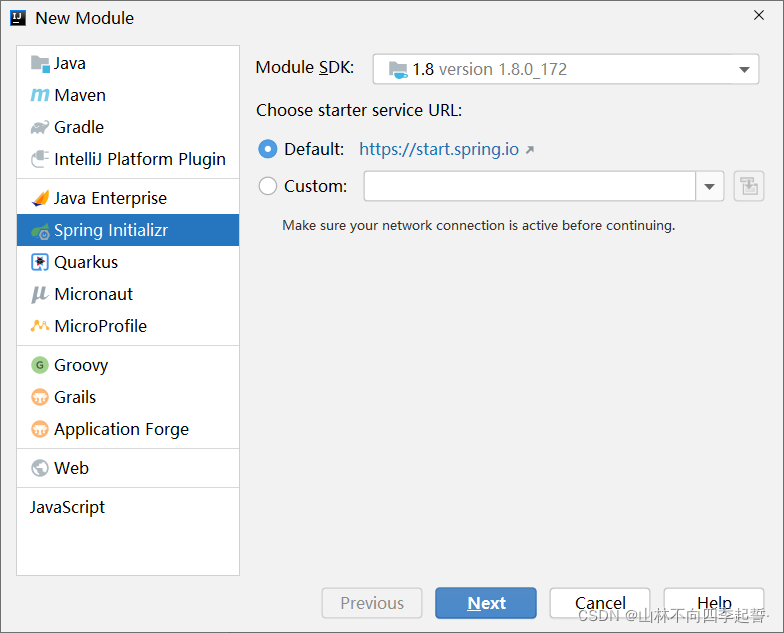Click the Micronaut mu icon
The image size is (784, 633).
click(40, 294)
